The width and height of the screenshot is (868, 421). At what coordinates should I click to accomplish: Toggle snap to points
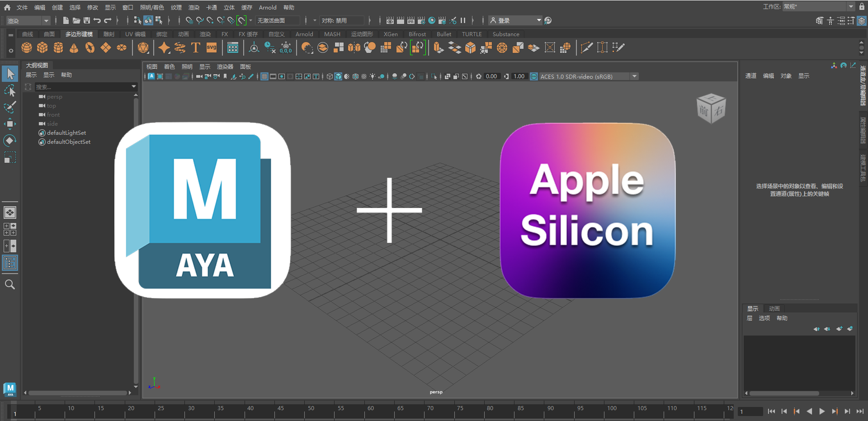[x=210, y=20]
